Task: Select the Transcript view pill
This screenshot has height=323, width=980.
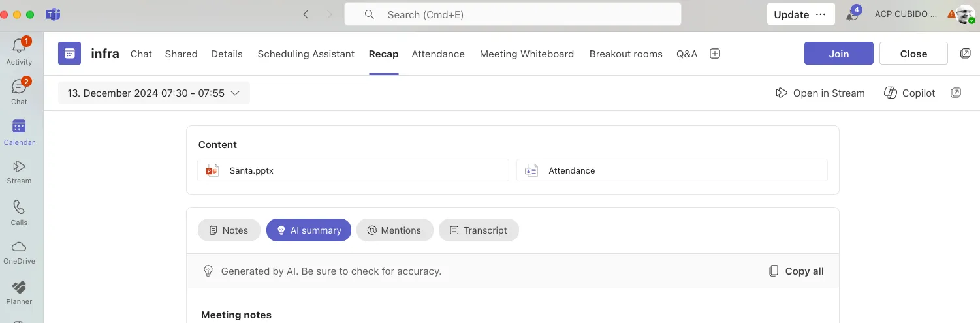Action: pos(479,230)
